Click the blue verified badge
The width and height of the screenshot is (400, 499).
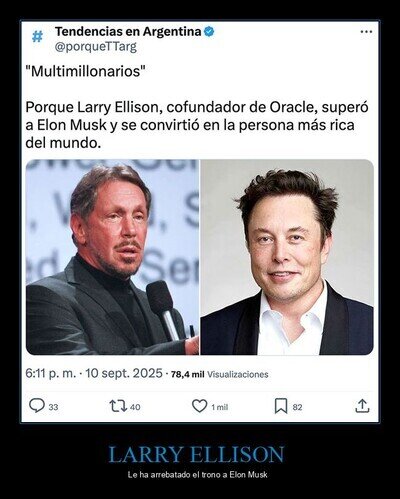coord(209,32)
